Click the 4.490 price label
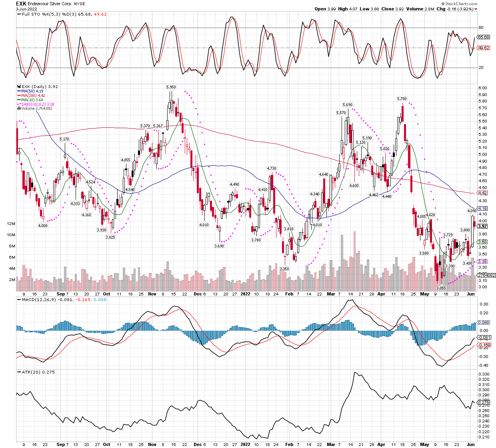Image resolution: width=496 pixels, height=448 pixels. (234, 184)
